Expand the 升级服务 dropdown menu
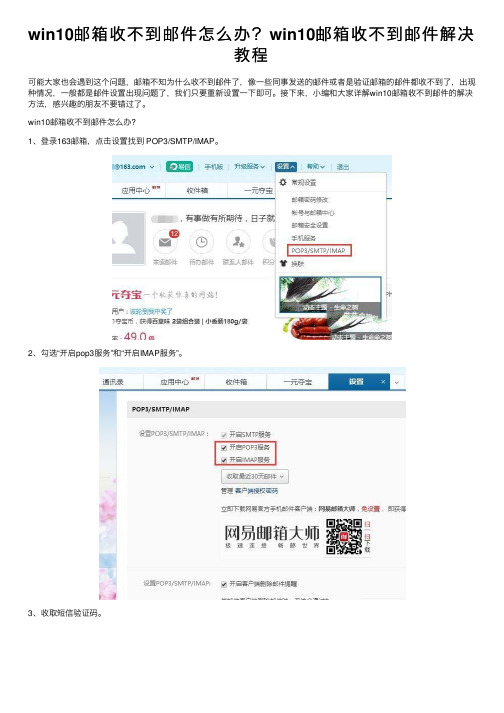This screenshot has width=504, height=713. 249,166
